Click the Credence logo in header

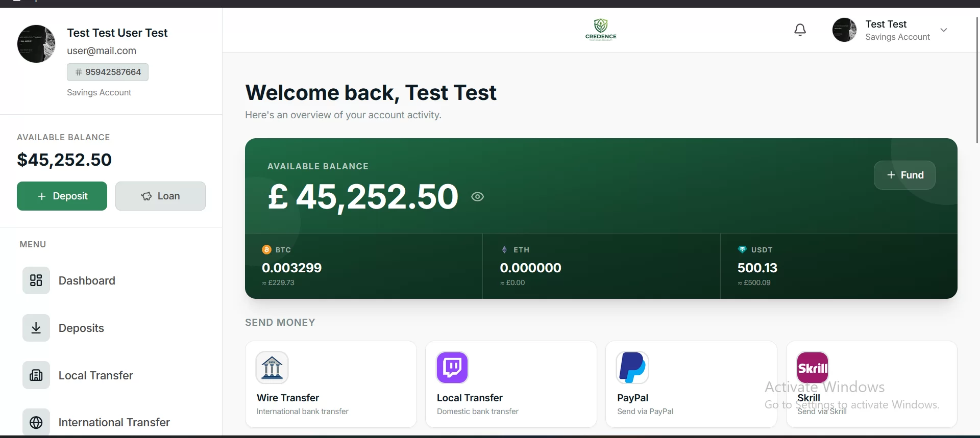click(x=601, y=29)
